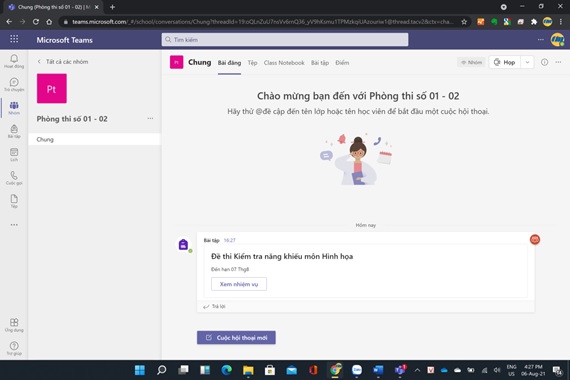Switch to the Tệp tab
570x380 pixels.
click(x=252, y=63)
